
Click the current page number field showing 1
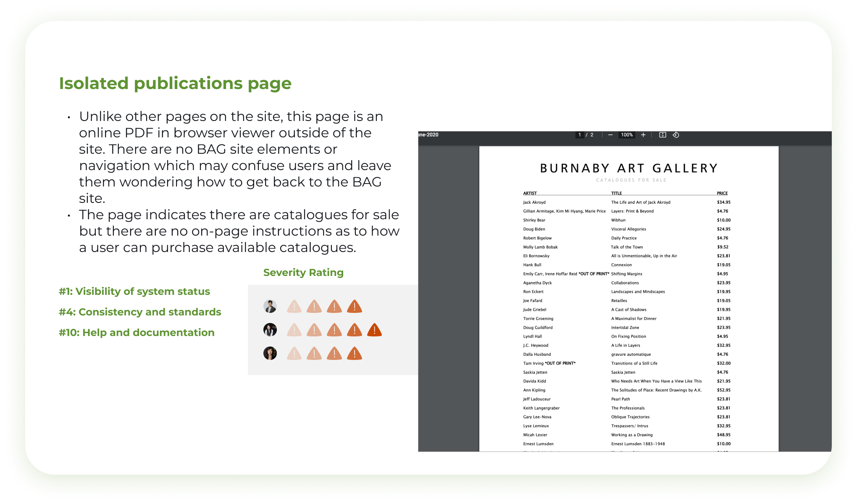pyautogui.click(x=580, y=135)
